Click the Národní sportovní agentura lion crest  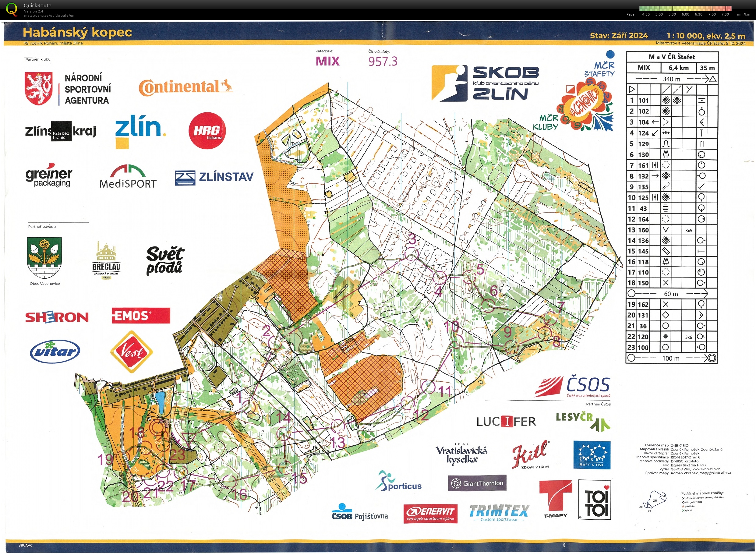pos(39,88)
